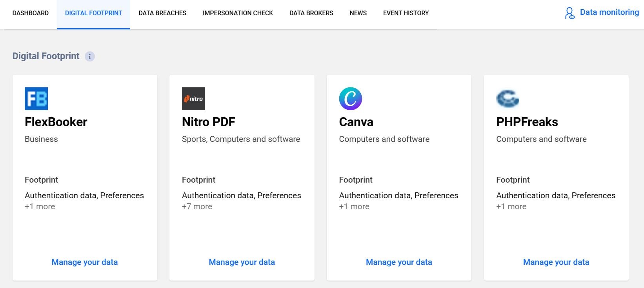Click the Digital Footprint page heading
This screenshot has width=644, height=288.
coord(46,56)
